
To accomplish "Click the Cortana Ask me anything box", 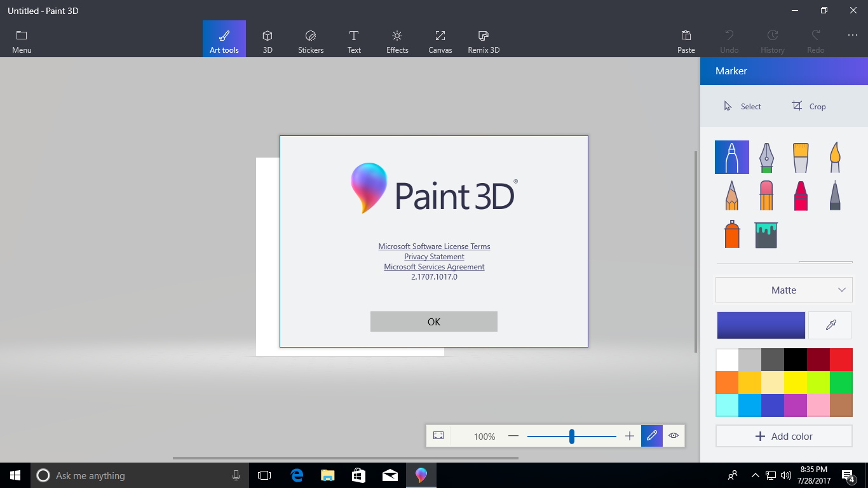I will coord(139,475).
